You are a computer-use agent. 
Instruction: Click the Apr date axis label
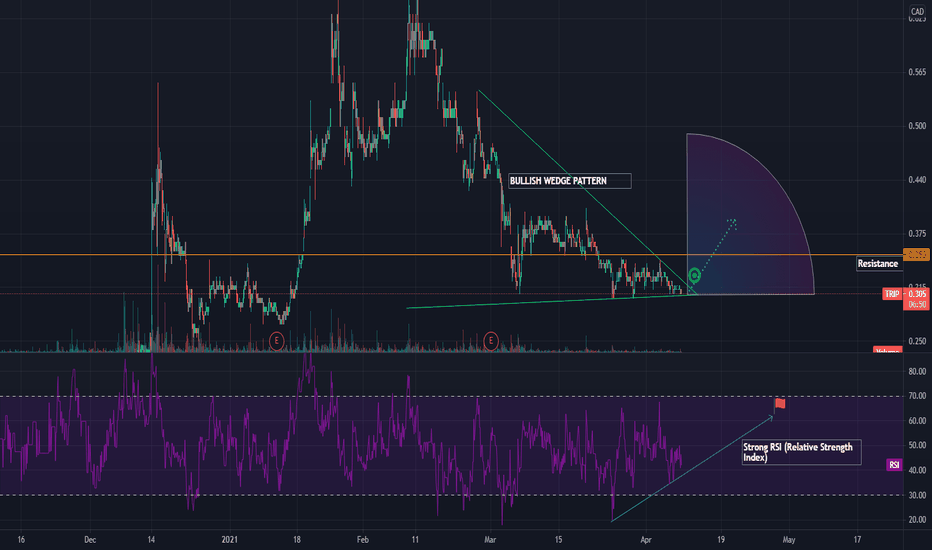pos(646,540)
